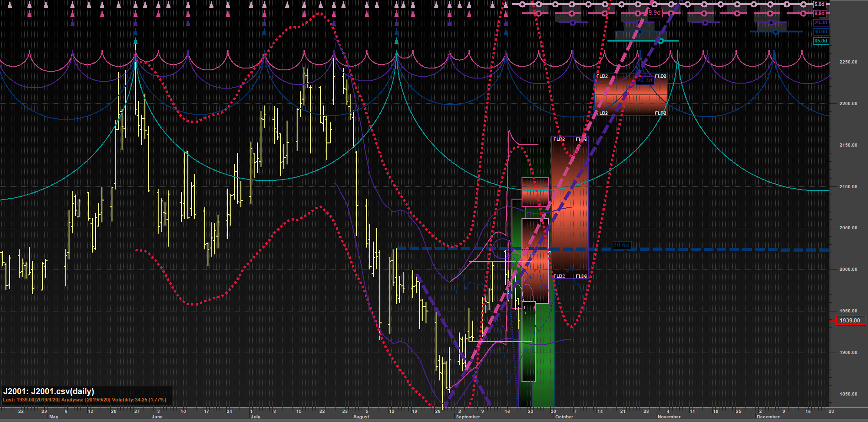Click the November month label on date axis
This screenshot has height=422, width=868.
(669, 417)
